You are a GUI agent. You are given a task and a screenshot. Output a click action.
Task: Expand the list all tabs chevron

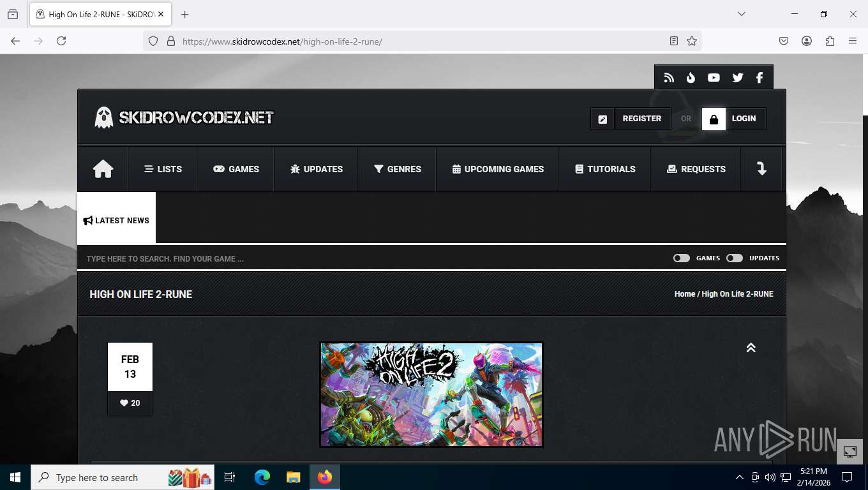click(742, 14)
